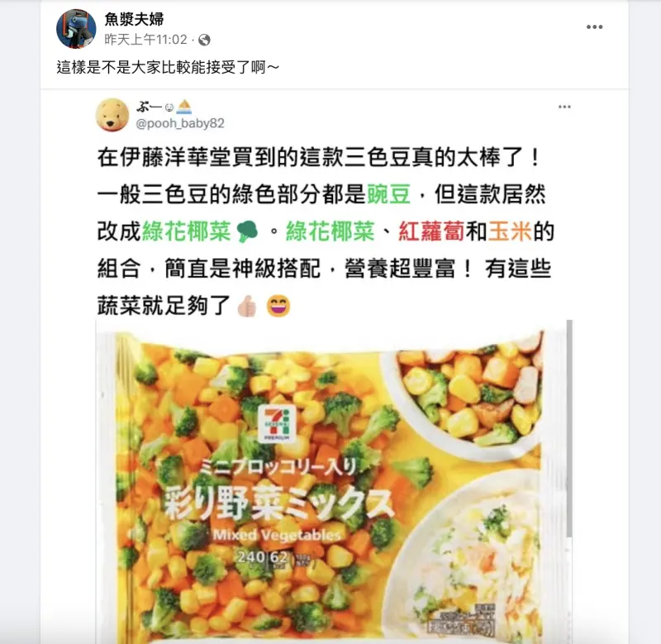Click the green highlighted 豌豆 text
Image resolution: width=661 pixels, height=644 pixels.
point(389,194)
